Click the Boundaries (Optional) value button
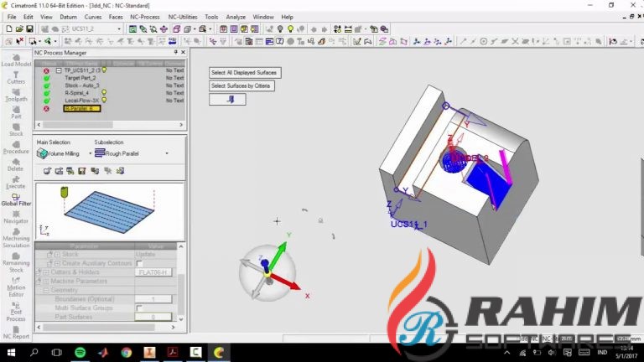644x362 pixels. coord(153,299)
